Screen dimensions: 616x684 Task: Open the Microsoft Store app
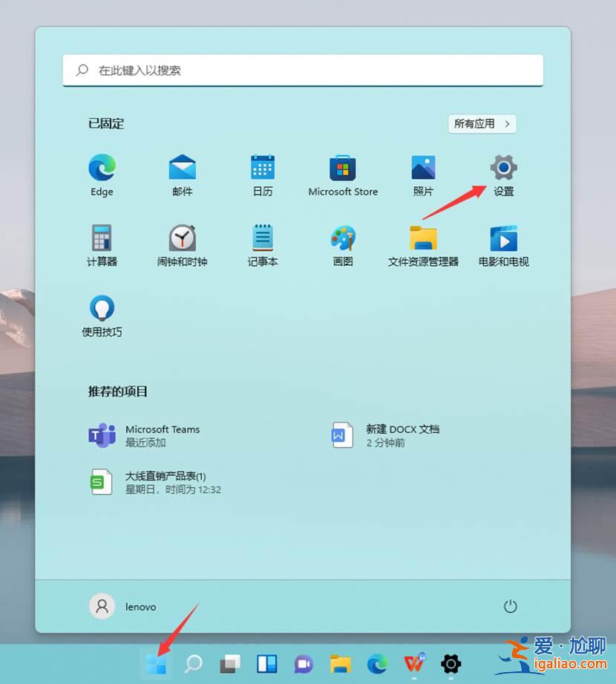[342, 167]
